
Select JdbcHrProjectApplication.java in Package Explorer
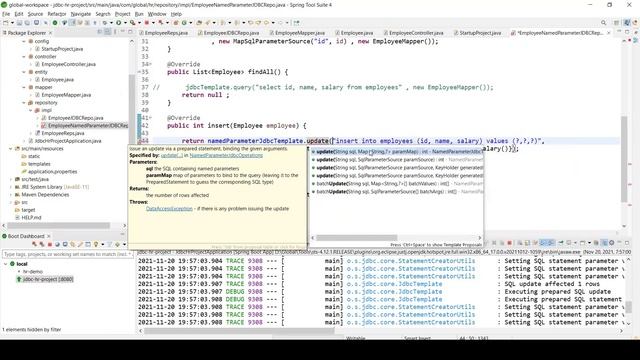click(x=68, y=141)
